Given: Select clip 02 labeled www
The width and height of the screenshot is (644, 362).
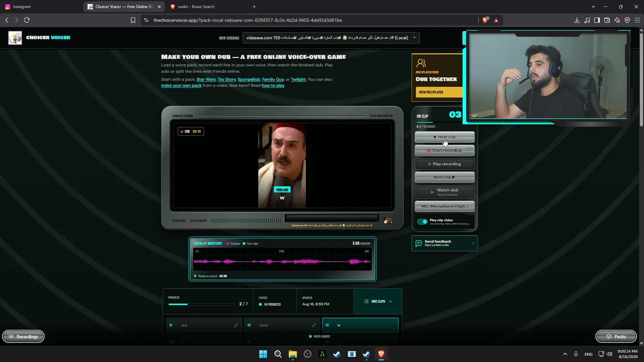Looking at the screenshot, I should 282,325.
